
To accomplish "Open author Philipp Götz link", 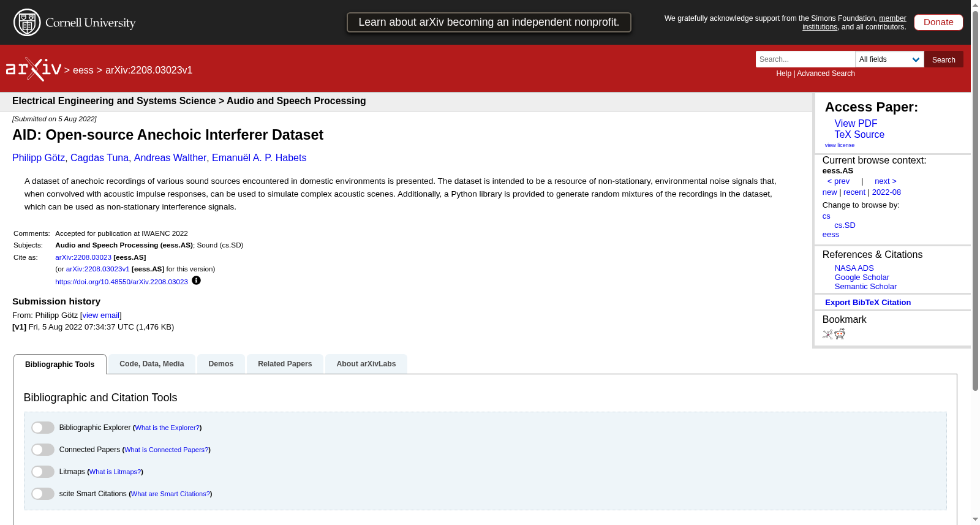I will tap(39, 158).
